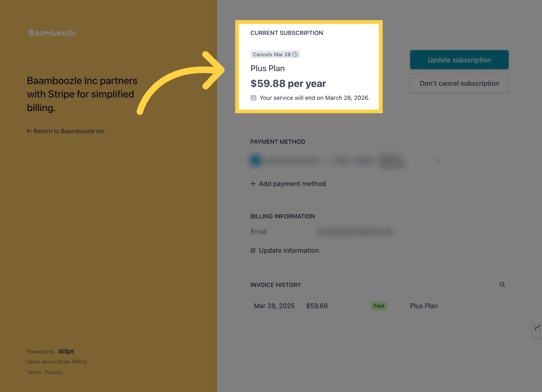This screenshot has width=542, height=392.
Task: Click the magnifying glass to search invoice history
Action: pyautogui.click(x=502, y=285)
